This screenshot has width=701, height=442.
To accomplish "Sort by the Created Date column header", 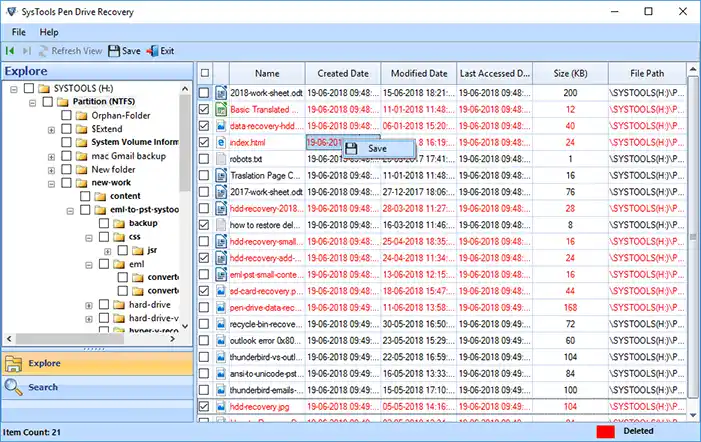I will click(343, 73).
